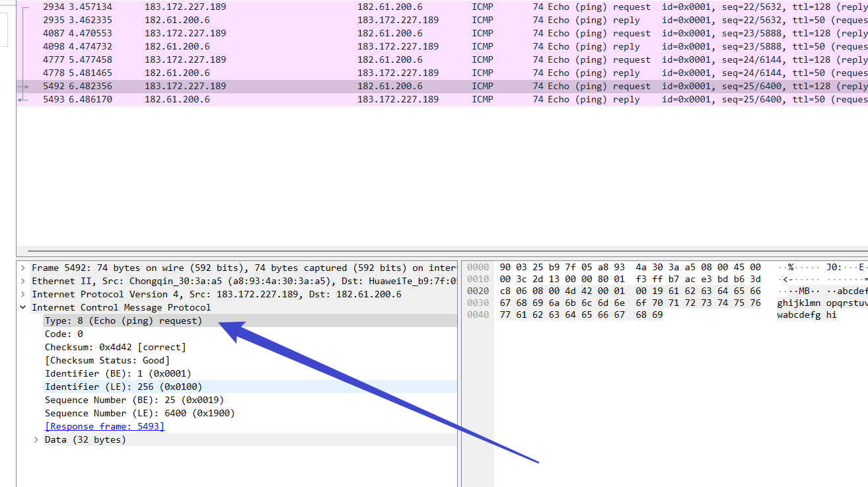This screenshot has height=487, width=868.
Task: Click hex offset 0020 row in bytes pane
Action: tap(478, 291)
